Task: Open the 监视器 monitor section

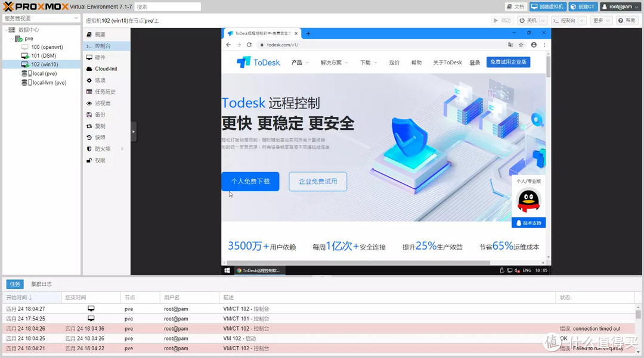Action: pyautogui.click(x=103, y=103)
